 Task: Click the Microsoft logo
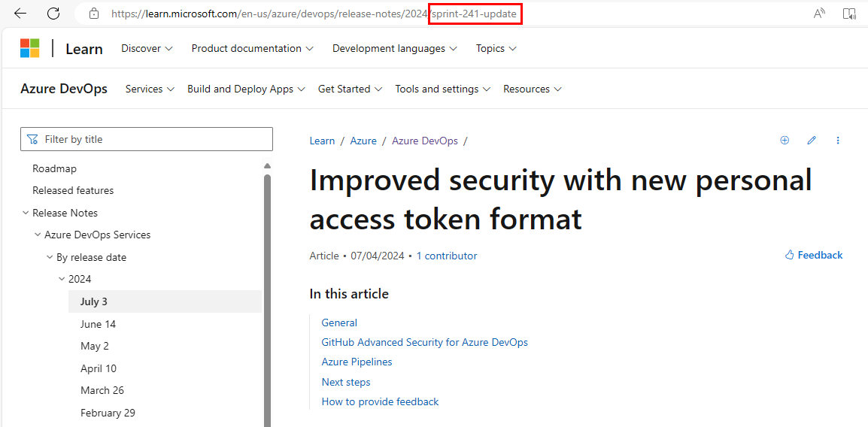[x=30, y=48]
